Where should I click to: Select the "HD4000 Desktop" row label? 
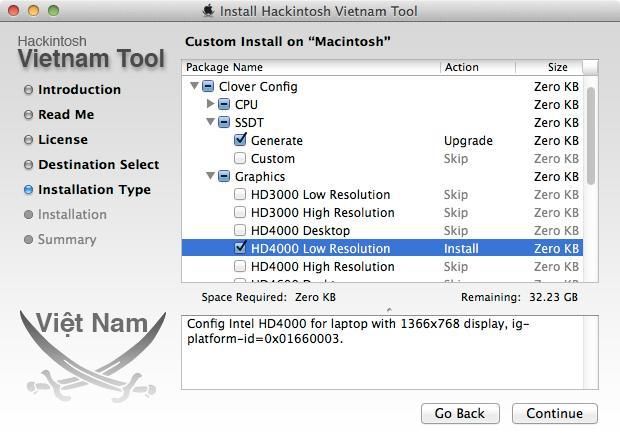(x=301, y=230)
